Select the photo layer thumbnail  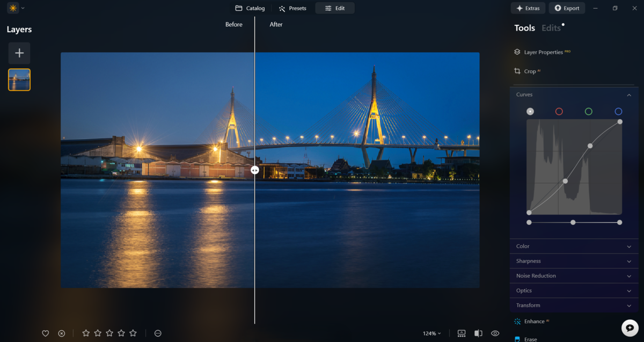(x=19, y=79)
